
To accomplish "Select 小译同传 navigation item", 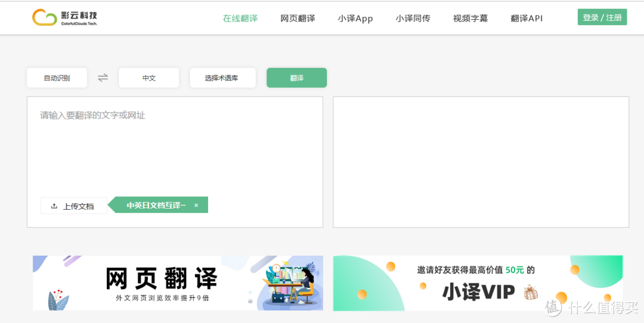I will [413, 18].
